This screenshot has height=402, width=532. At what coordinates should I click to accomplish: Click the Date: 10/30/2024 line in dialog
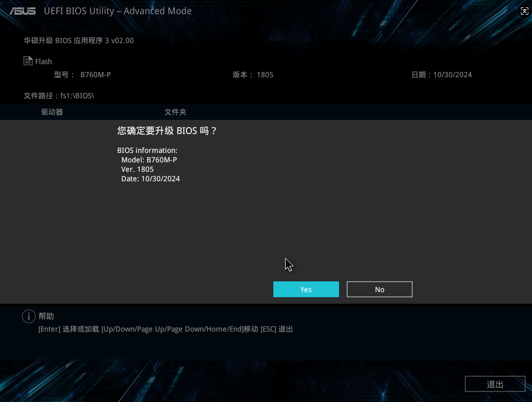151,179
